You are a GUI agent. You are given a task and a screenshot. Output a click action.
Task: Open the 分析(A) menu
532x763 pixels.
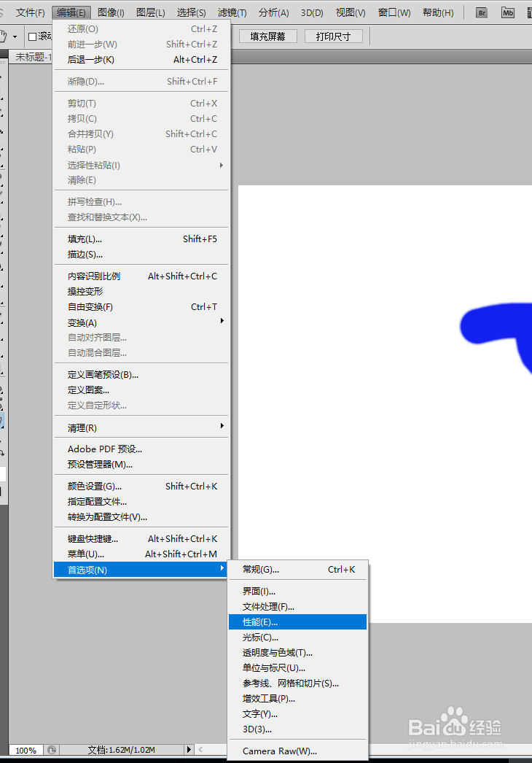pyautogui.click(x=274, y=12)
